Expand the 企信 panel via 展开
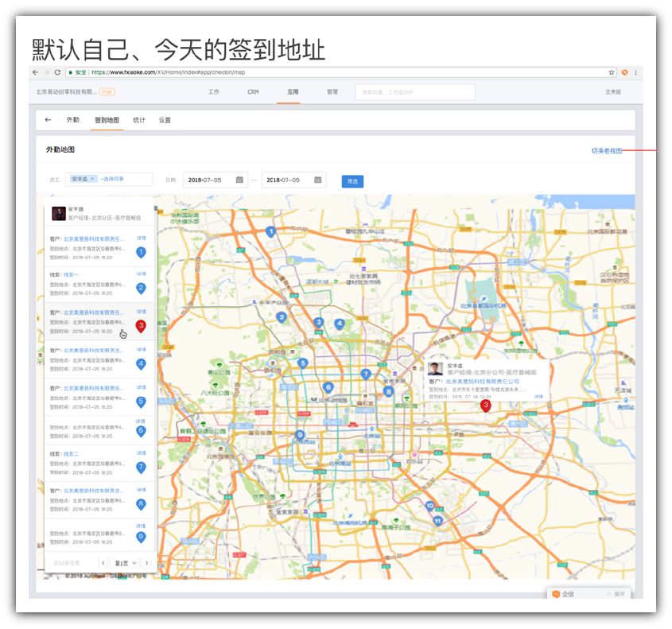 coord(617,594)
